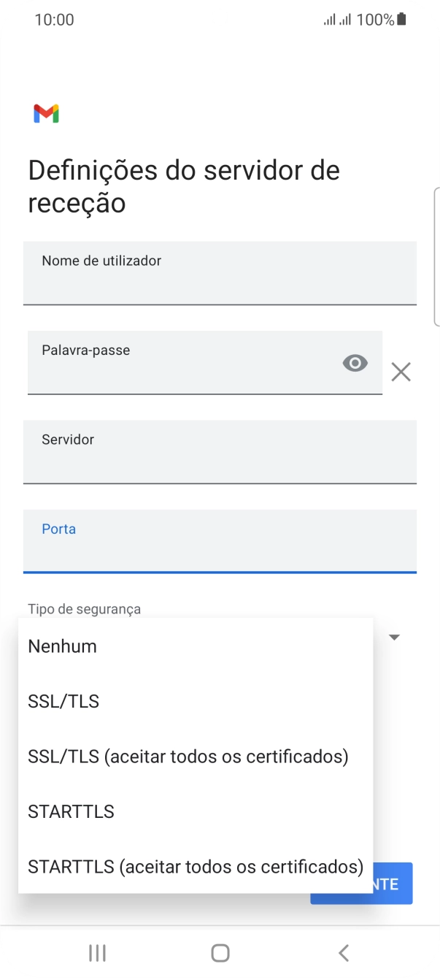Tap the Recents icon in the navigation bar
This screenshot has height=980, width=440.
click(96, 952)
